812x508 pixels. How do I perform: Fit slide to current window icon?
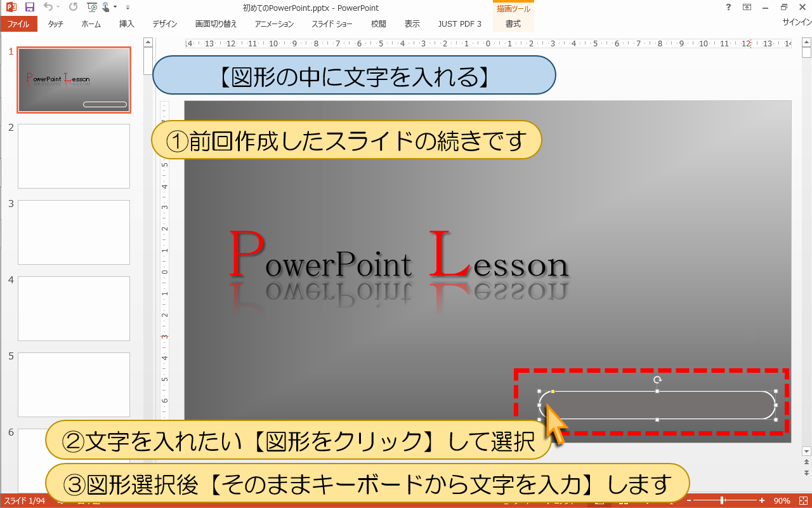click(802, 501)
